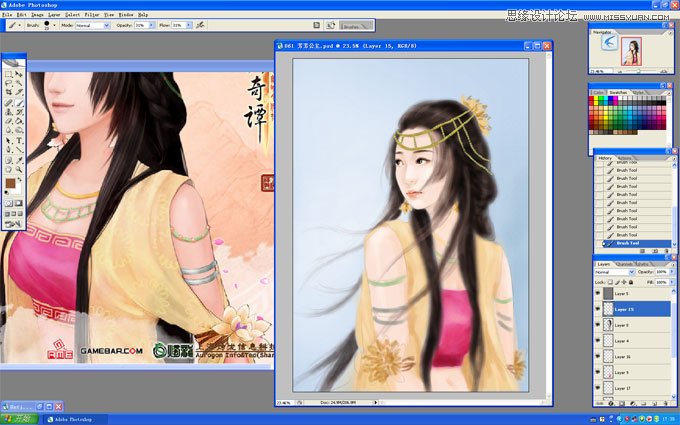Switch to the Channels tab
The height and width of the screenshot is (425, 680).
(624, 264)
